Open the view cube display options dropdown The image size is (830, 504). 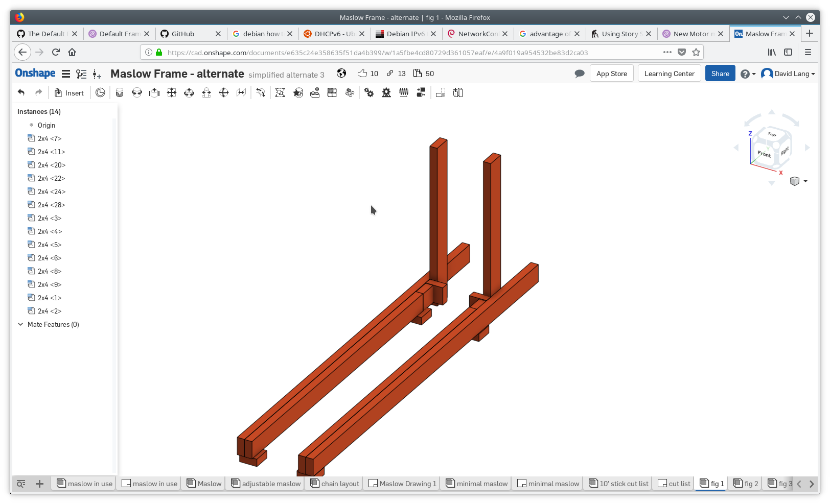(799, 181)
